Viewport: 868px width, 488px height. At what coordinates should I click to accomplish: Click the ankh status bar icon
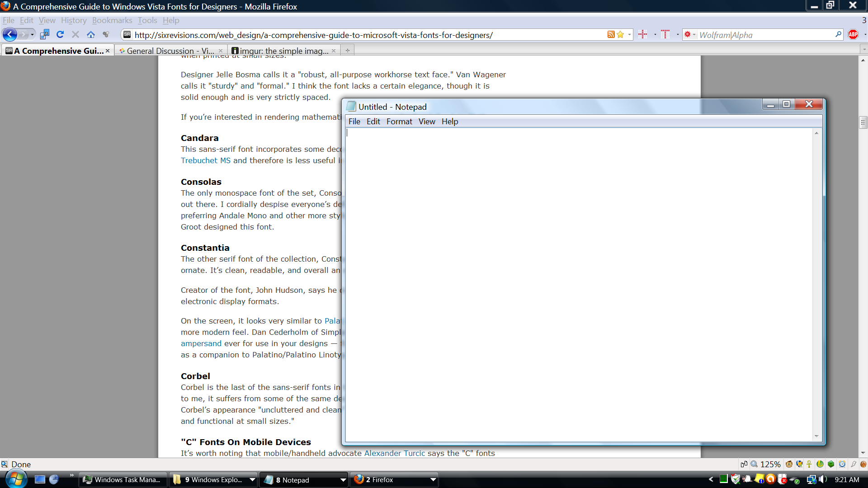coord(809,464)
